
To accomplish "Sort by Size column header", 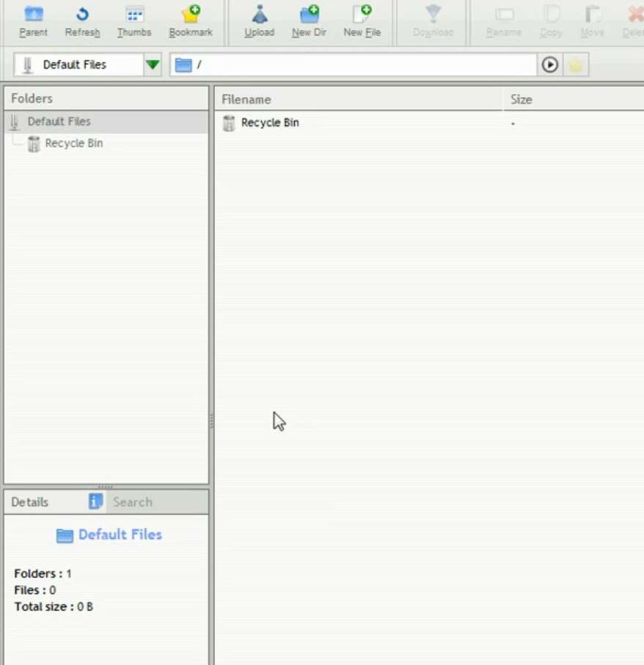I will pyautogui.click(x=574, y=99).
